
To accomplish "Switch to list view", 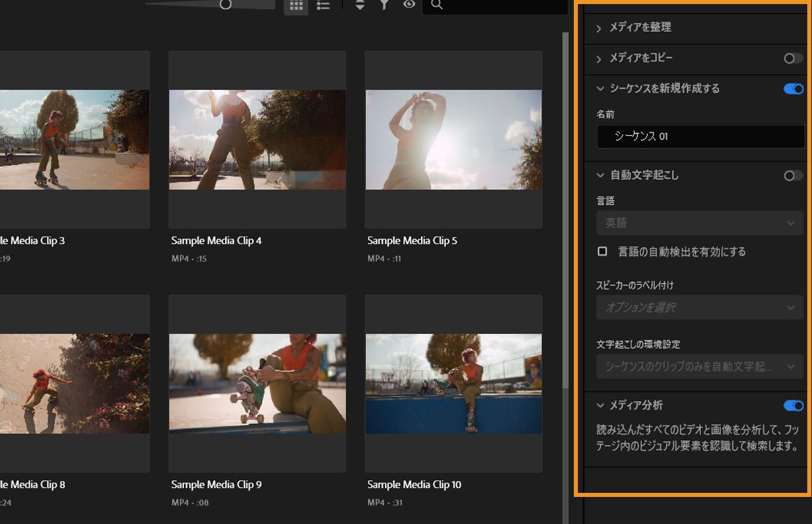I will [323, 5].
